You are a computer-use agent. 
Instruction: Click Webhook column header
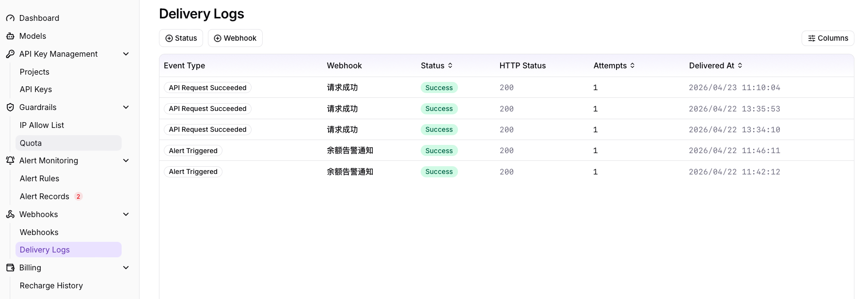(344, 65)
